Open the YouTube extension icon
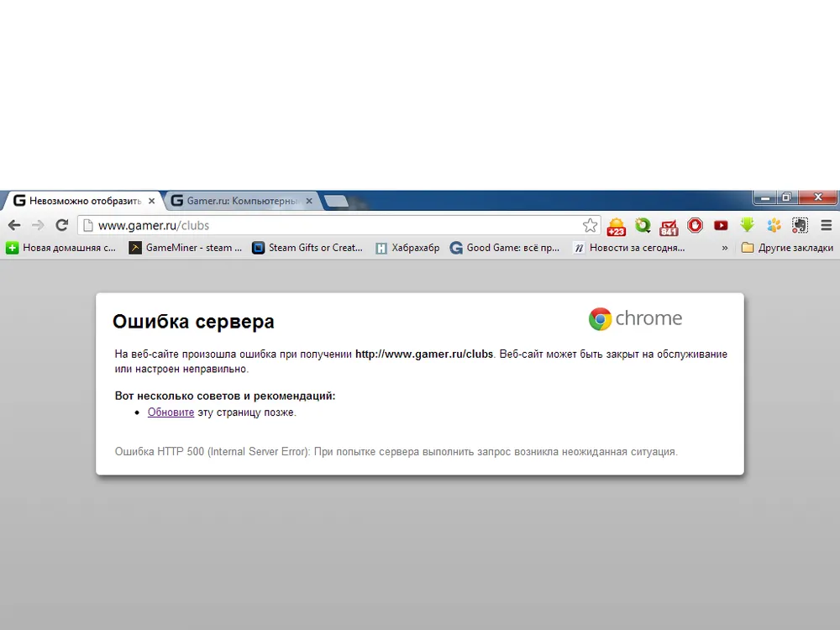This screenshot has height=630, width=840. [x=721, y=225]
